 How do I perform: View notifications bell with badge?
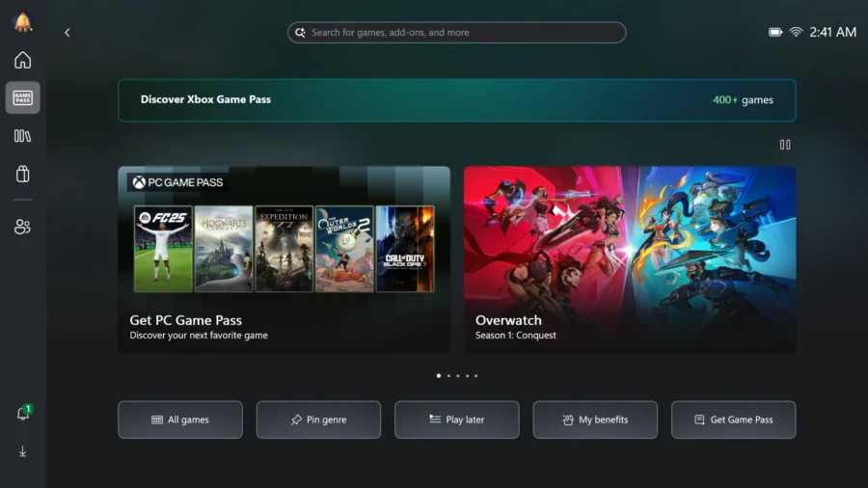pyautogui.click(x=23, y=413)
